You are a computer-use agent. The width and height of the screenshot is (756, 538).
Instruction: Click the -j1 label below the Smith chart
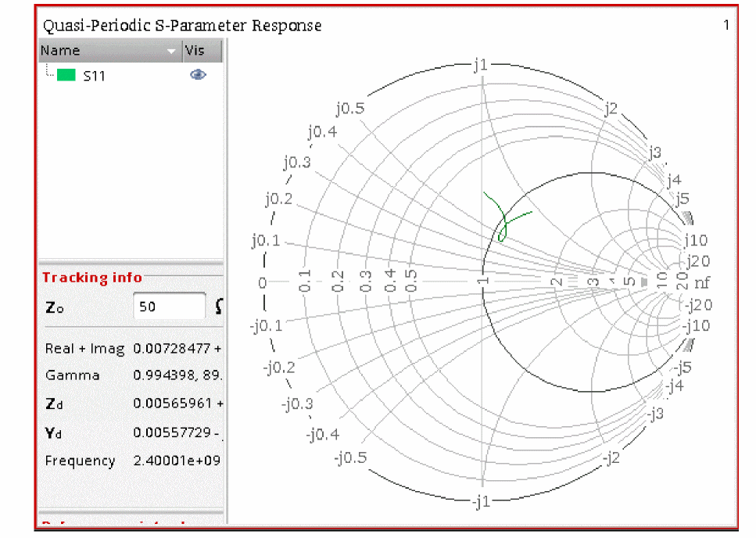point(481,502)
